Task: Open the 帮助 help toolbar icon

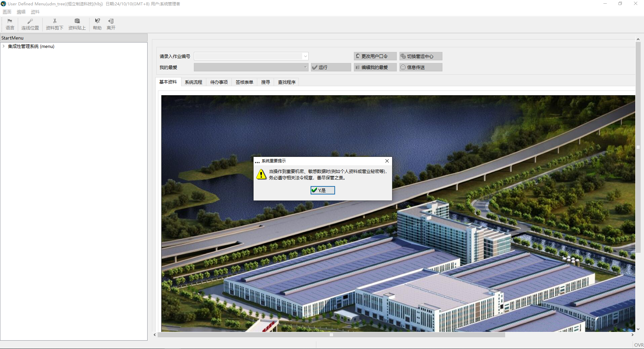Action: click(x=97, y=24)
